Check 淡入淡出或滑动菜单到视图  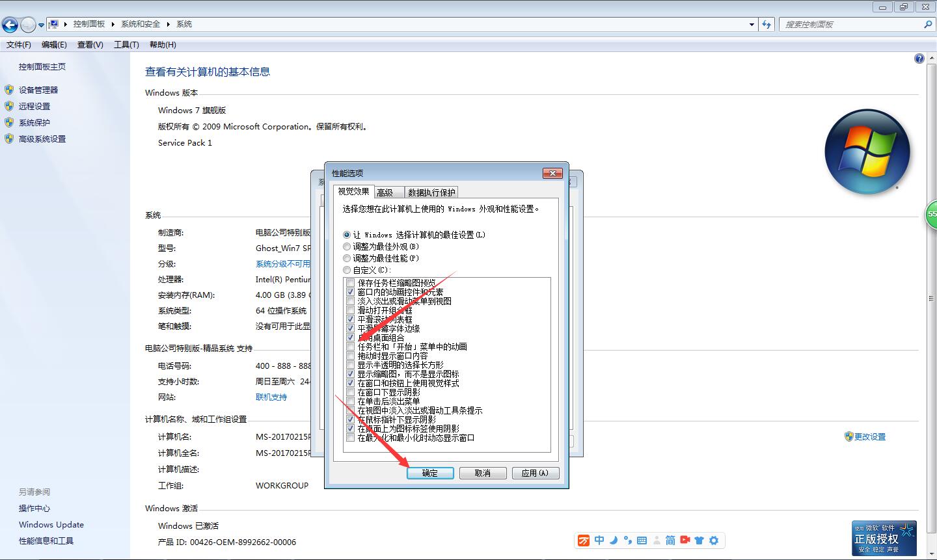(x=351, y=301)
